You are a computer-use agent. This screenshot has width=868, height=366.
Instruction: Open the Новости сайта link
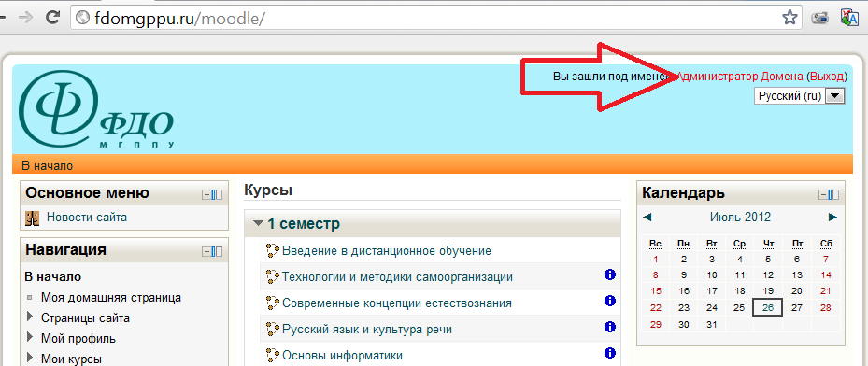pyautogui.click(x=86, y=218)
